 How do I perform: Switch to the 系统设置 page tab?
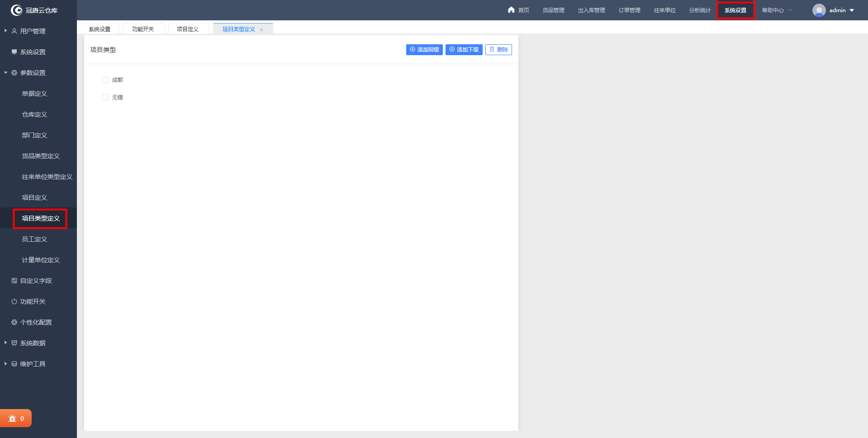pos(100,29)
